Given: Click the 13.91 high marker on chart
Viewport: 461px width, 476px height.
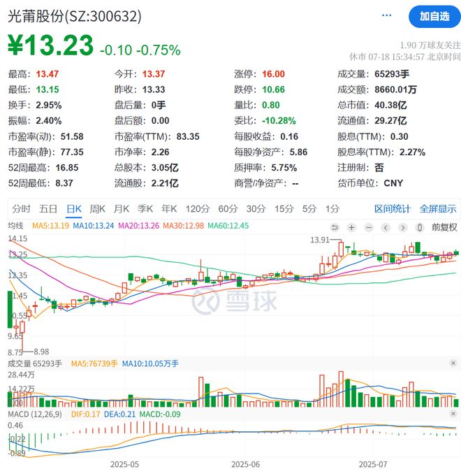Looking at the screenshot, I should coord(320,240).
